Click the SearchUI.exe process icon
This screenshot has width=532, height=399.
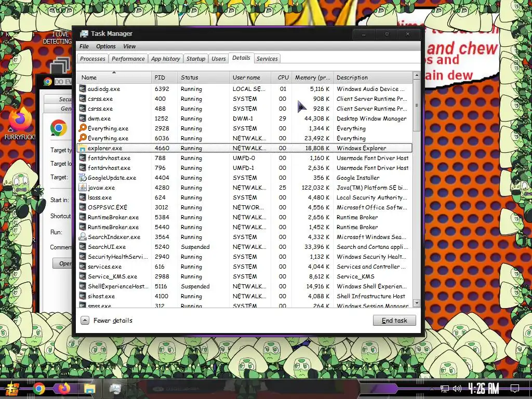83,247
